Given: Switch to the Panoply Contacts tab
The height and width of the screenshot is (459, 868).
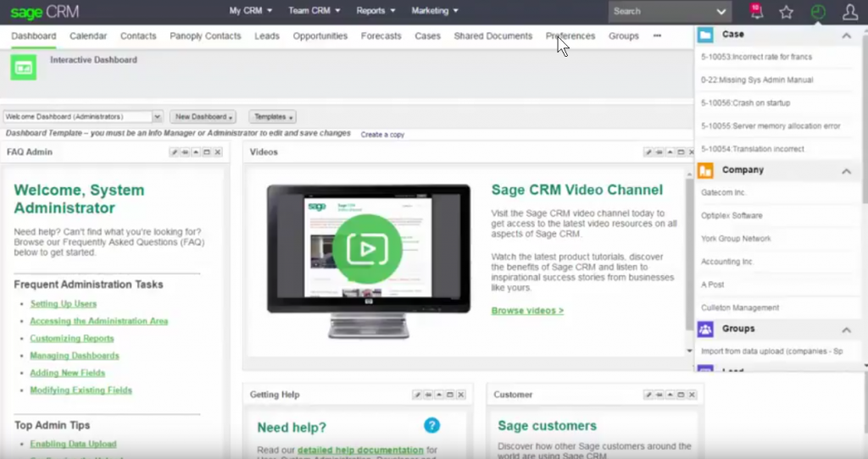Looking at the screenshot, I should point(205,36).
